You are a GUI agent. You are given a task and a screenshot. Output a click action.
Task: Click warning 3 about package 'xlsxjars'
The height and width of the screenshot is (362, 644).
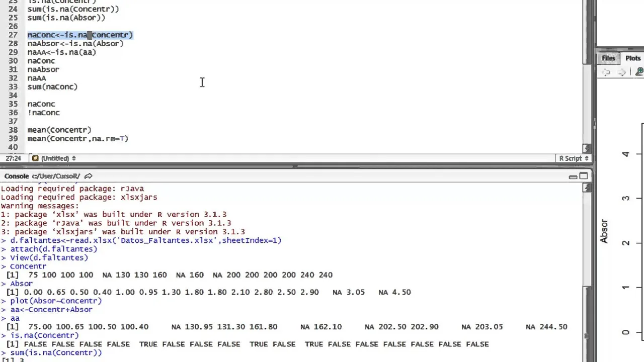coord(123,232)
